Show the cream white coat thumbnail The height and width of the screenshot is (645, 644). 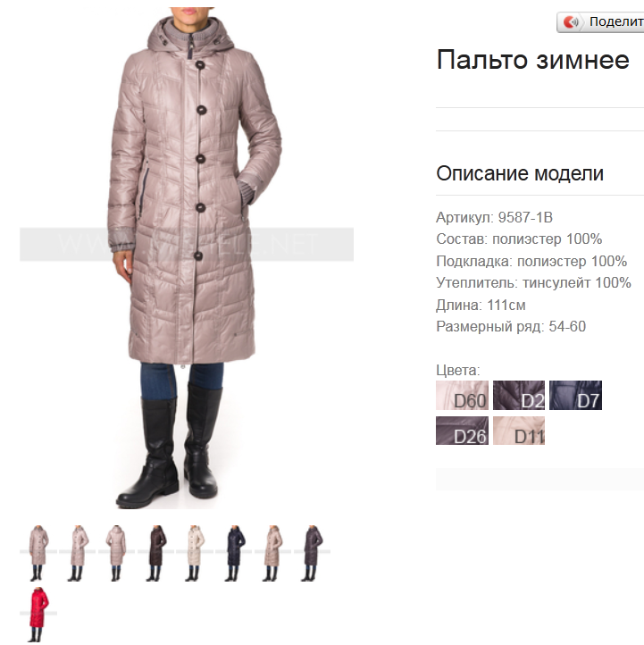click(195, 552)
